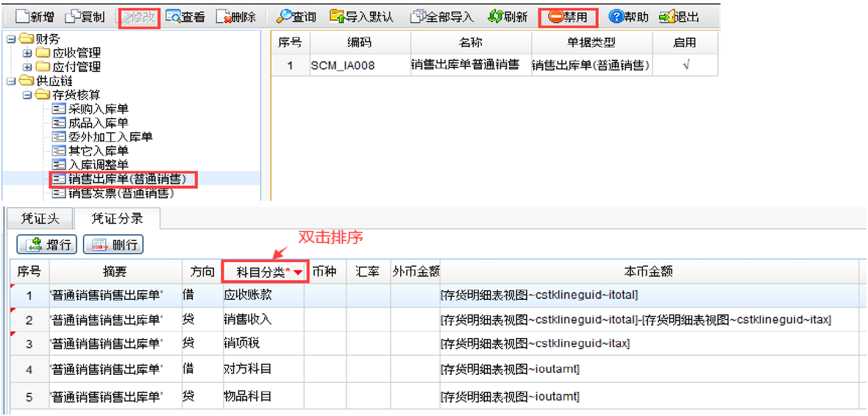Image resolution: width=868 pixels, height=416 pixels.
Task: Click the 名称 column header
Action: (471, 43)
